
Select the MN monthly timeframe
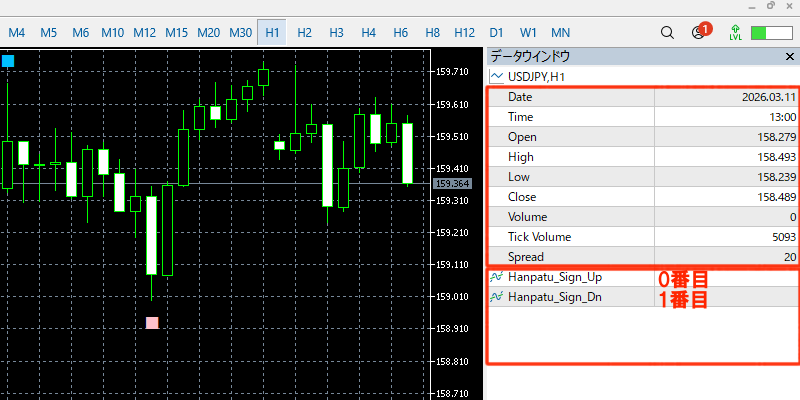560,33
